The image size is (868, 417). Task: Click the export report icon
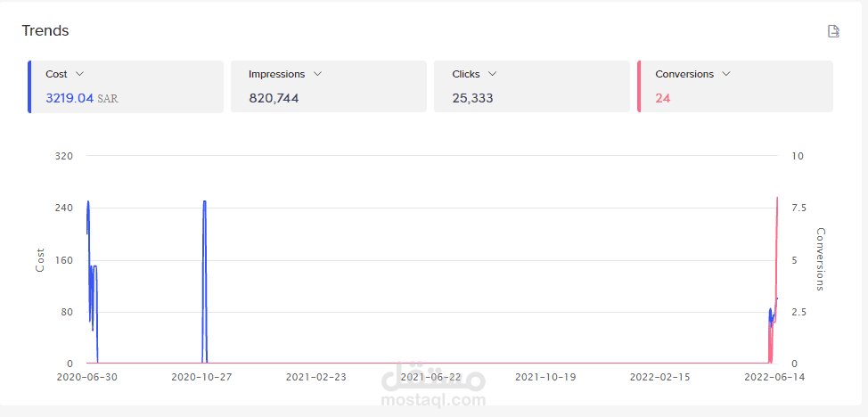click(x=833, y=31)
